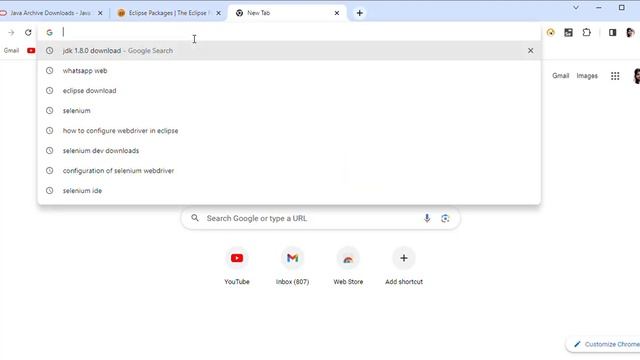Minimize the Chrome window
The width and height of the screenshot is (640, 360).
599,7
